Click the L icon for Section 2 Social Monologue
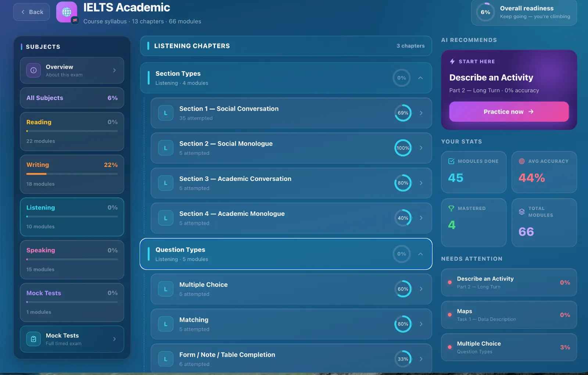 pos(166,148)
